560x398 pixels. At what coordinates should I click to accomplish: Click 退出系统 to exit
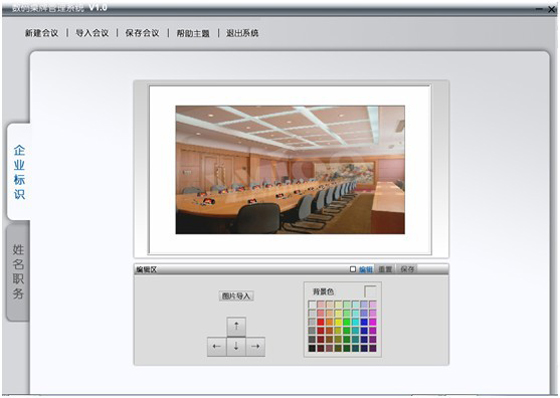(242, 33)
